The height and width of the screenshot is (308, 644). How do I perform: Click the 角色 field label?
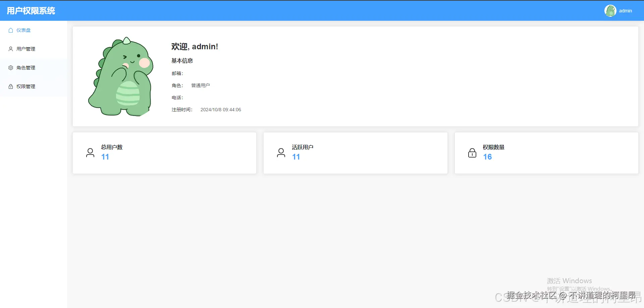177,85
